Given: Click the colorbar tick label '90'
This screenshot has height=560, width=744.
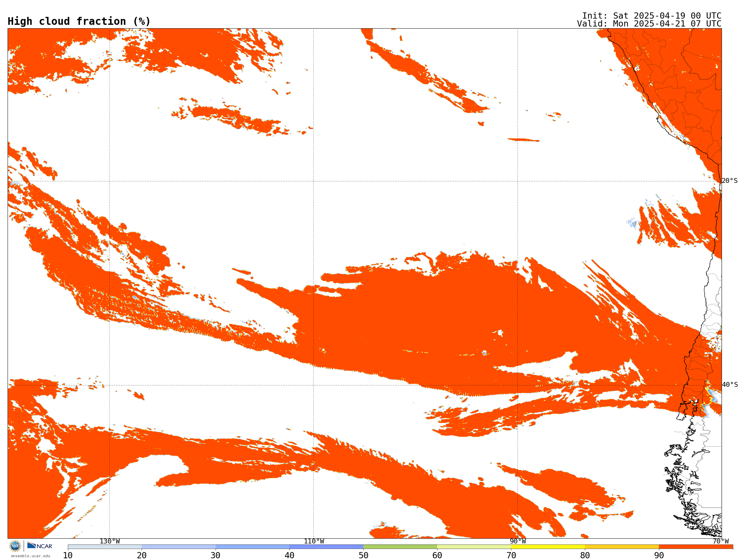Looking at the screenshot, I should (659, 555).
